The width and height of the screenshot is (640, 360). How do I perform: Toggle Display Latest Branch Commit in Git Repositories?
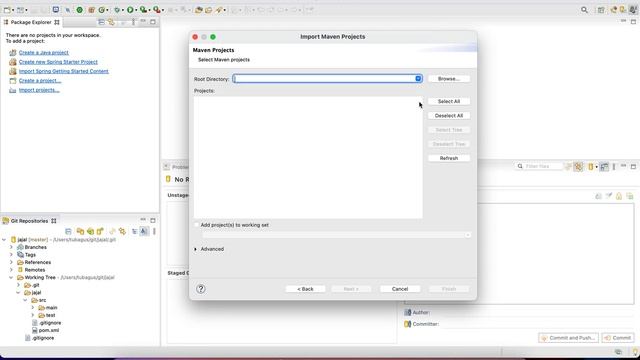click(x=144, y=231)
